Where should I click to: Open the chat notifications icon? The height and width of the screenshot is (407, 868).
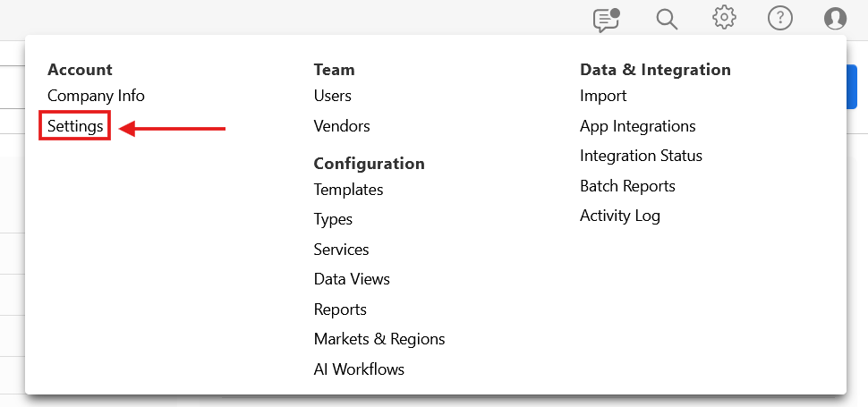(x=607, y=19)
